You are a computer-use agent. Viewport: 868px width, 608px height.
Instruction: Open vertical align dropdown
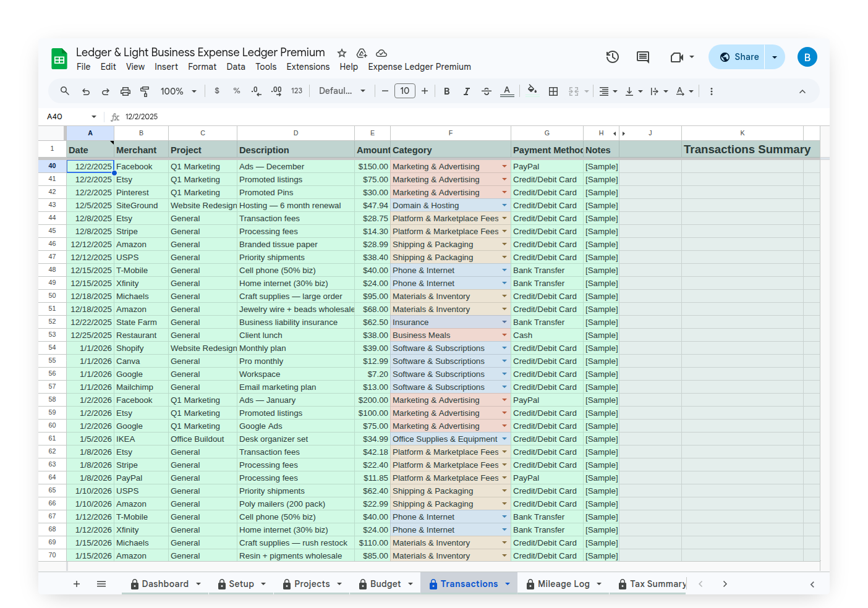point(634,91)
